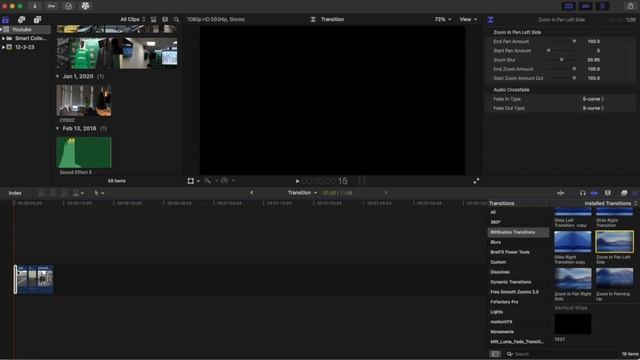Open the Fade Out Type S-curve dropdown
The image size is (640, 360).
click(593, 108)
